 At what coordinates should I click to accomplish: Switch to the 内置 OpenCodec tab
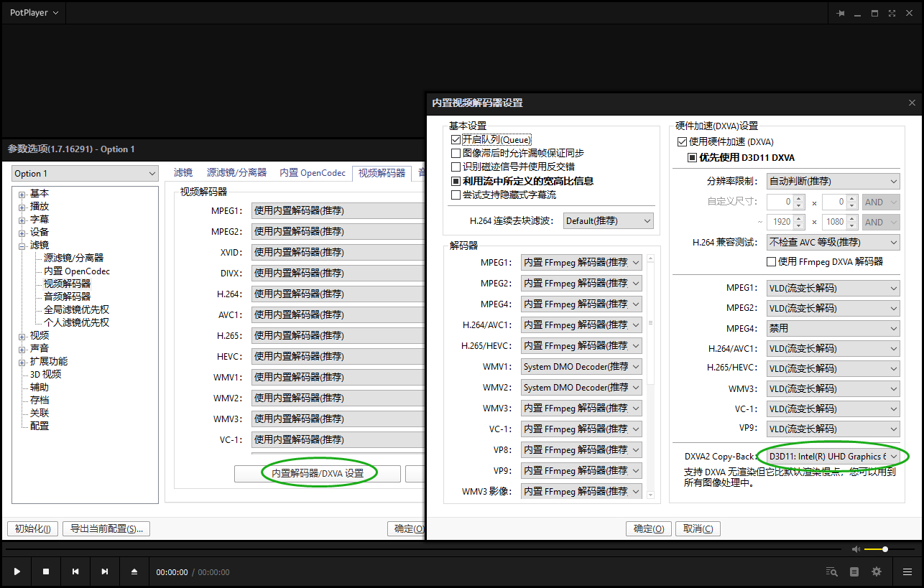point(313,172)
